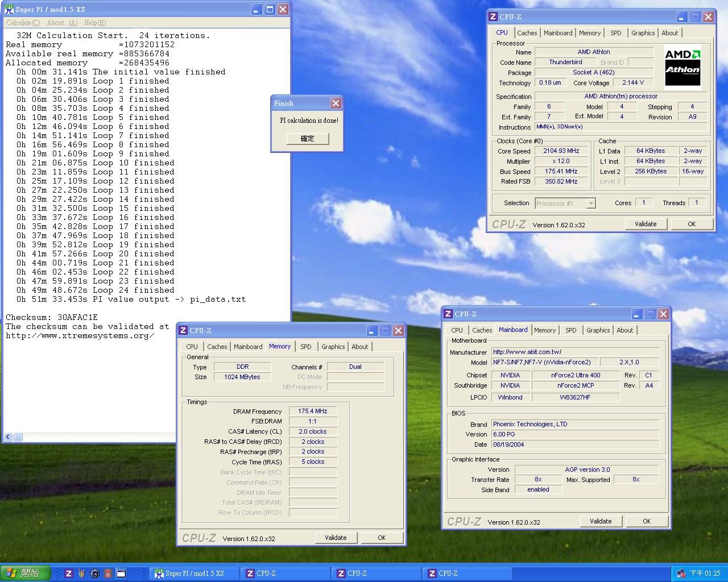
Task: Click Validate in the Mainboard tab window
Action: 601,521
